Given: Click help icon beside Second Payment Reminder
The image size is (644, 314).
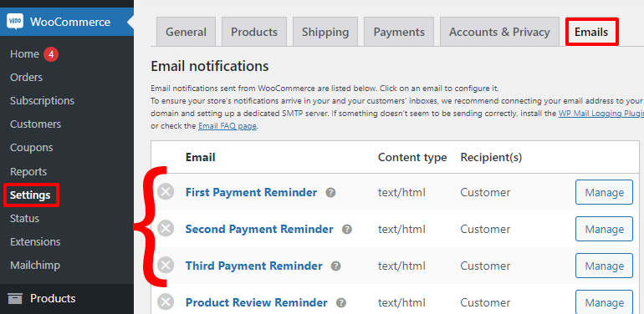Looking at the screenshot, I should (x=347, y=229).
